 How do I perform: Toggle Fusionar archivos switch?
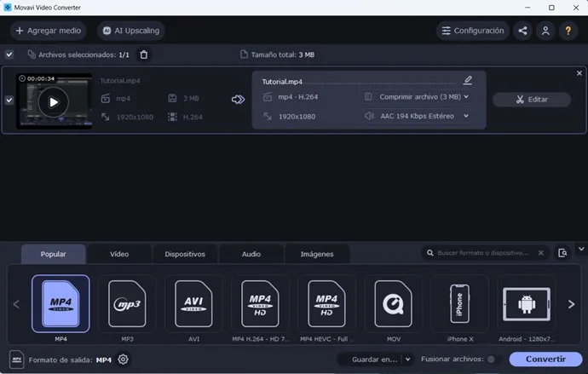click(x=494, y=359)
